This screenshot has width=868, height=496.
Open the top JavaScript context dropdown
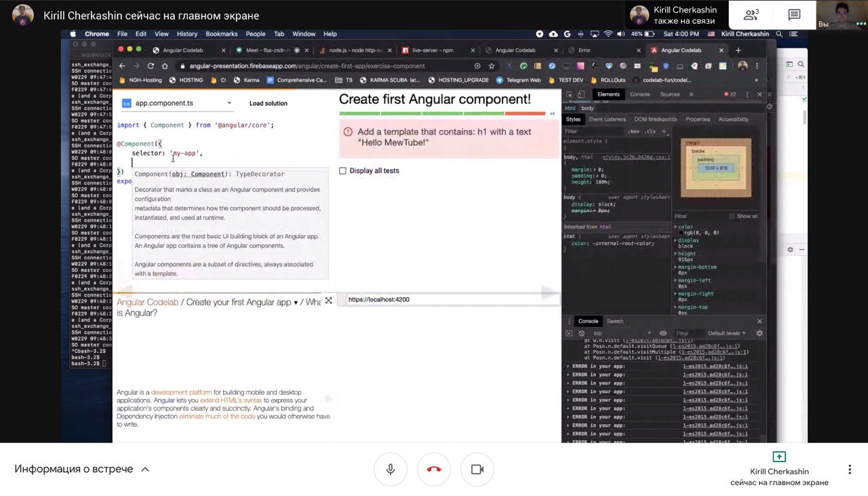pos(621,333)
